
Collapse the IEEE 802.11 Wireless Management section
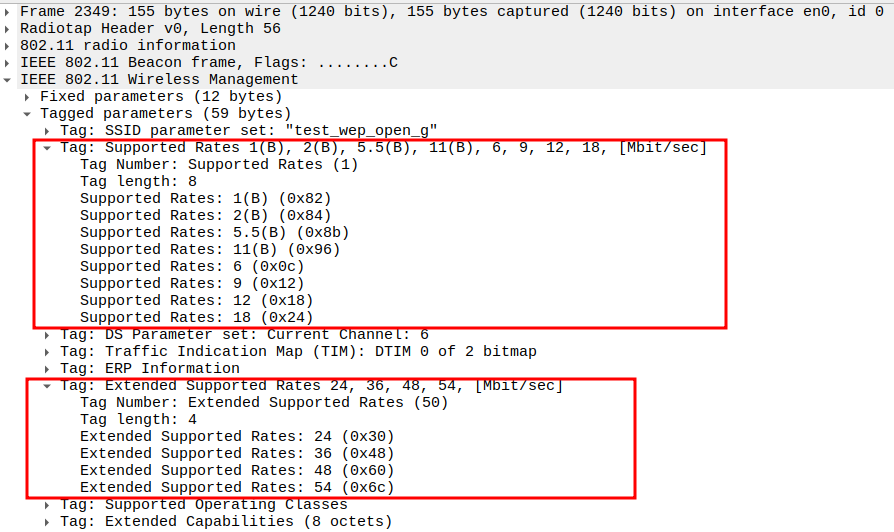[x=8, y=79]
